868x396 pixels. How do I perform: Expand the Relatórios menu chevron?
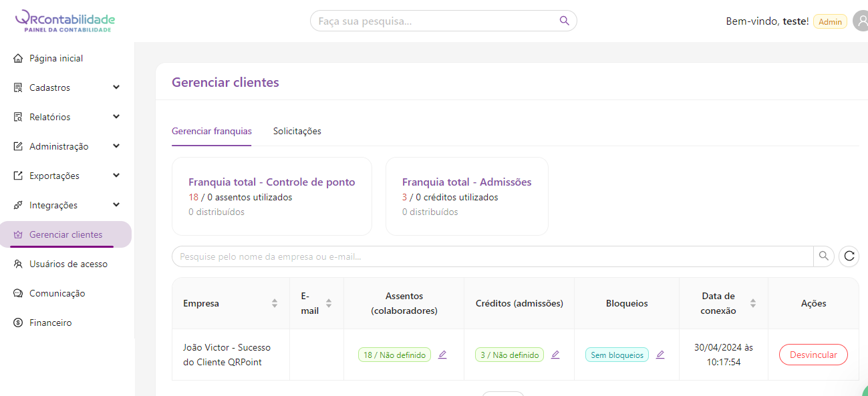pos(116,117)
